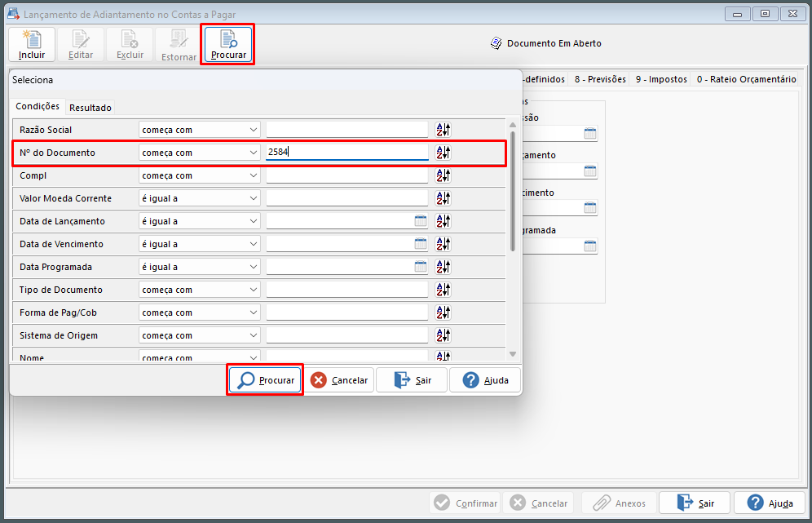Open calendar picker for Data Programada
The width and height of the screenshot is (812, 523).
coord(421,267)
